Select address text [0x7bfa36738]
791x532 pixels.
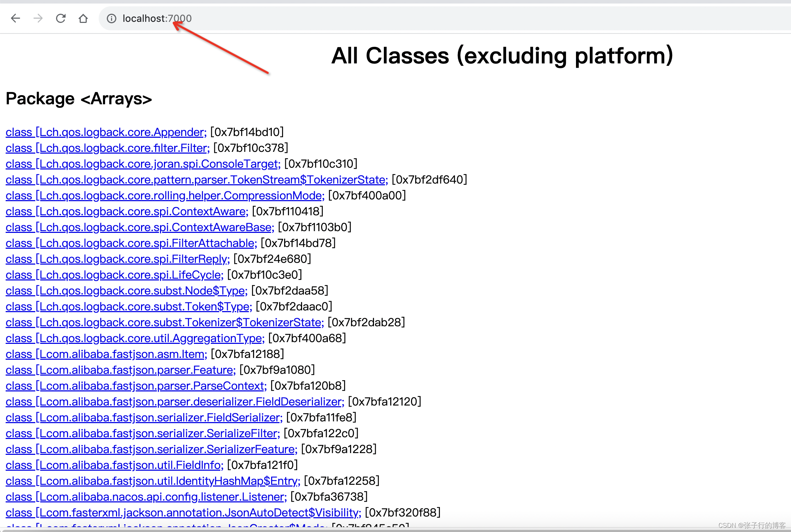pyautogui.click(x=329, y=497)
